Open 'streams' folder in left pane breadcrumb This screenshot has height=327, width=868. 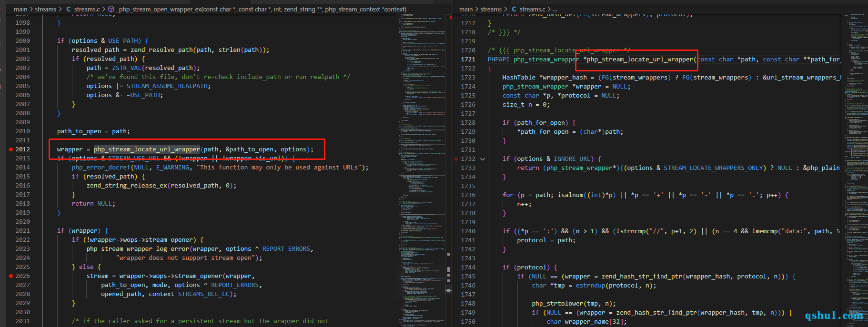pos(46,9)
